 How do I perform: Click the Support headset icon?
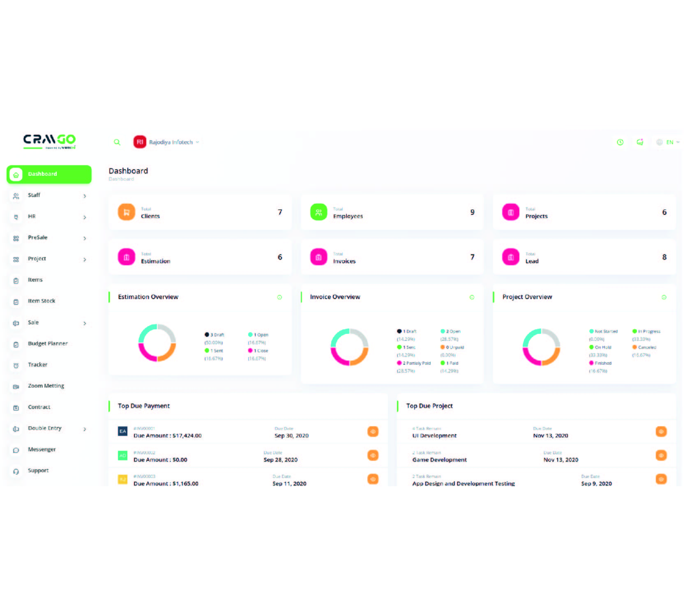[x=16, y=471]
